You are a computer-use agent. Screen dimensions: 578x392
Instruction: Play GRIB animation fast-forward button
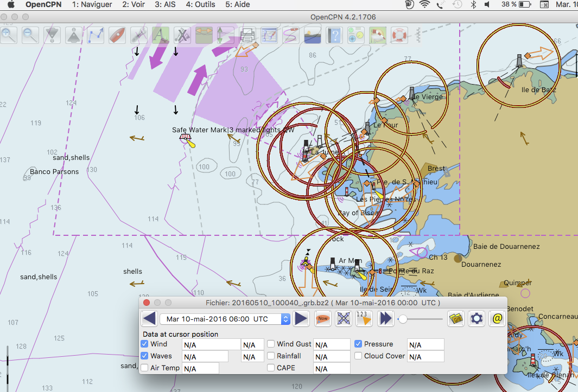point(385,319)
